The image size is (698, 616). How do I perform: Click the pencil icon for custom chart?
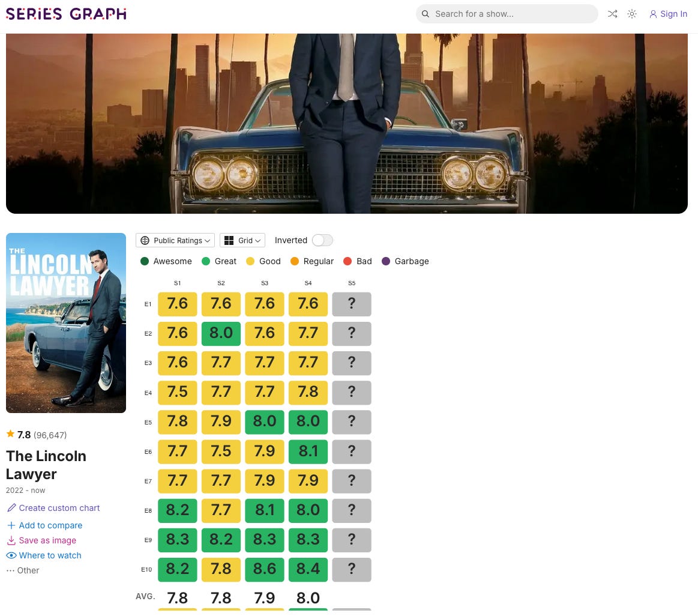click(x=11, y=508)
